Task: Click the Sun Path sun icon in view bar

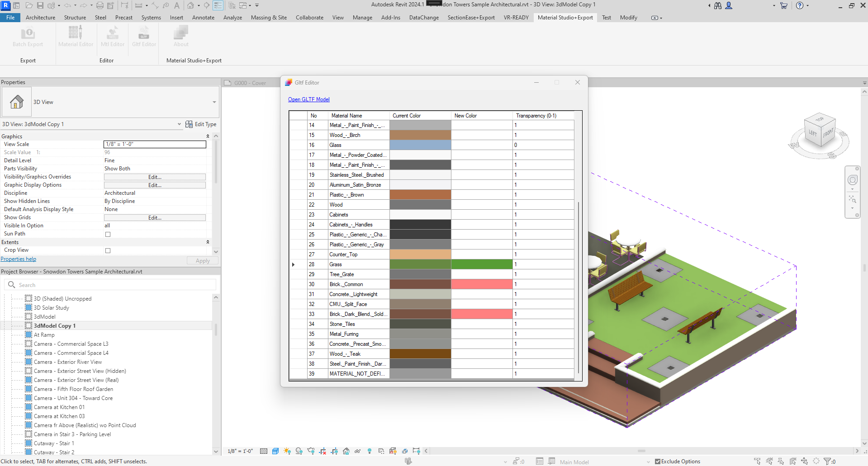Action: coord(287,451)
